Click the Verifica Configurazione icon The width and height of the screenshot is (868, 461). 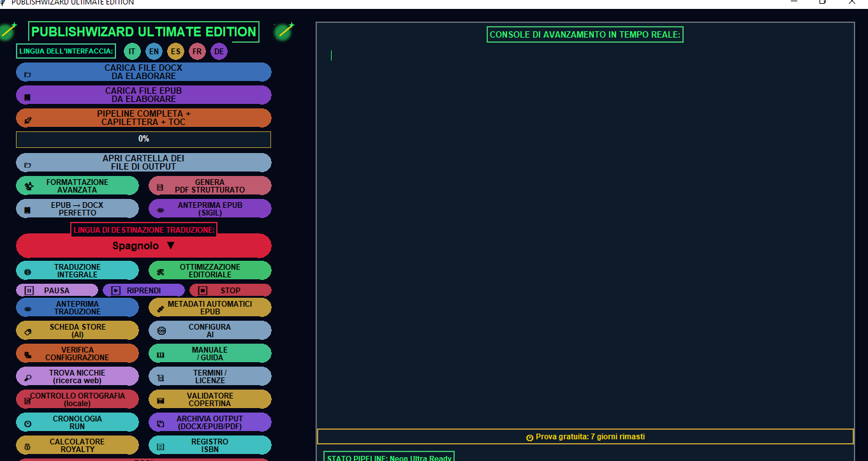click(x=27, y=355)
